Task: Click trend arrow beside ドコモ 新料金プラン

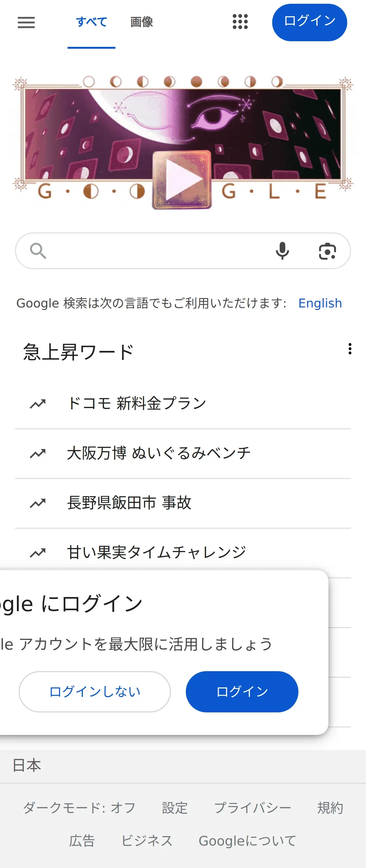Action: tap(38, 404)
